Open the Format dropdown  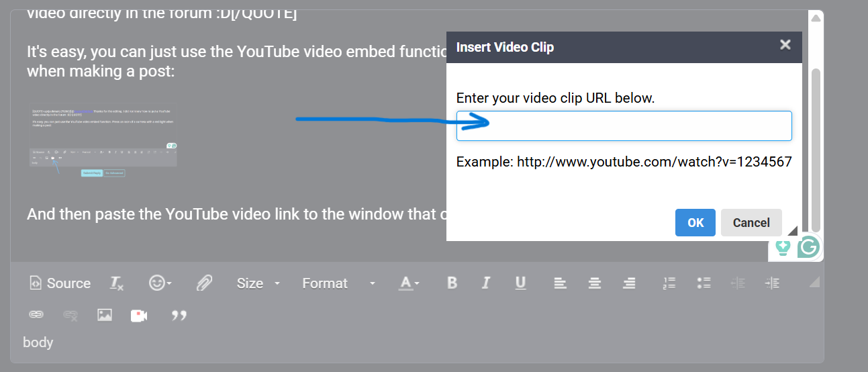click(339, 283)
